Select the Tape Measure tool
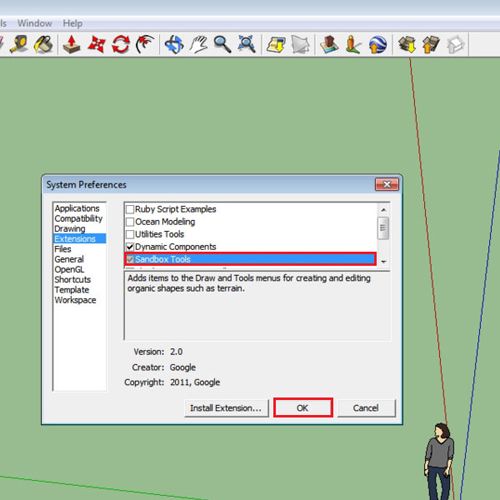The width and height of the screenshot is (500, 500). point(19,44)
